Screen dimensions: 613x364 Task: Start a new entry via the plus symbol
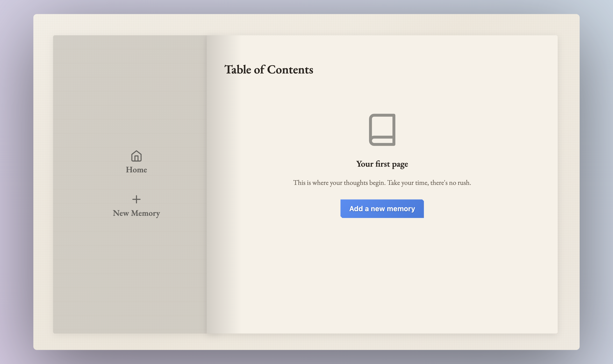136,199
